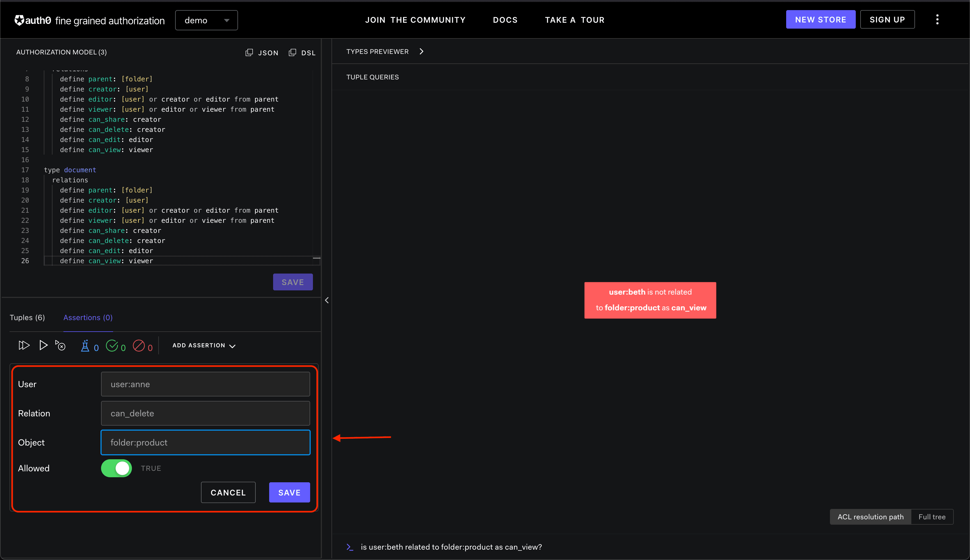Screen dimensions: 970x560
Task: Click the failed assertions blocked icon
Action: (x=139, y=346)
